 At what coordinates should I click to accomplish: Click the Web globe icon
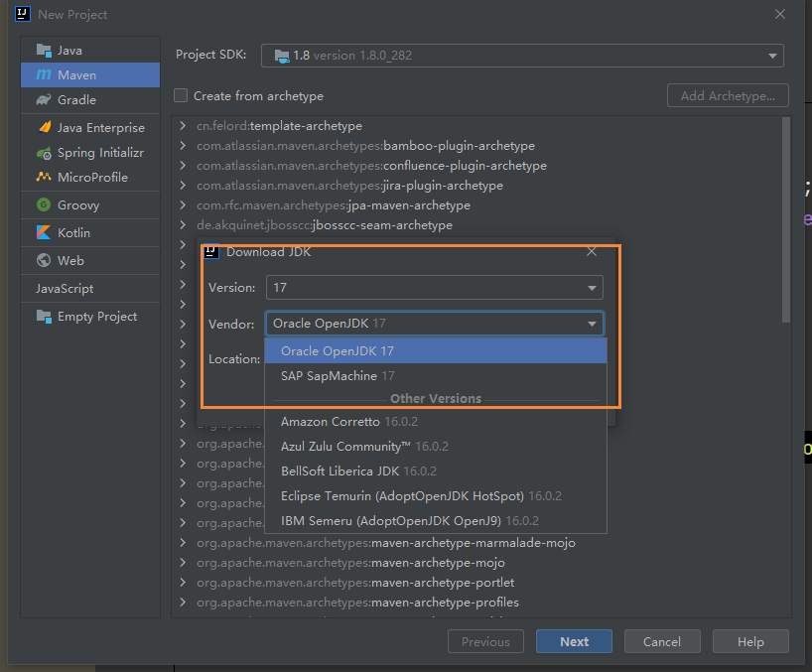43,261
